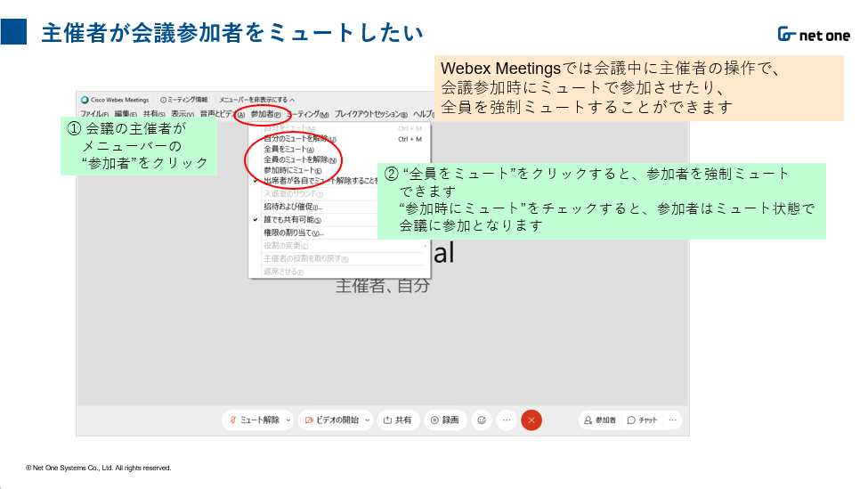The height and width of the screenshot is (489, 868).
Task: Open 招待および催促... from the menu
Action: tap(293, 207)
